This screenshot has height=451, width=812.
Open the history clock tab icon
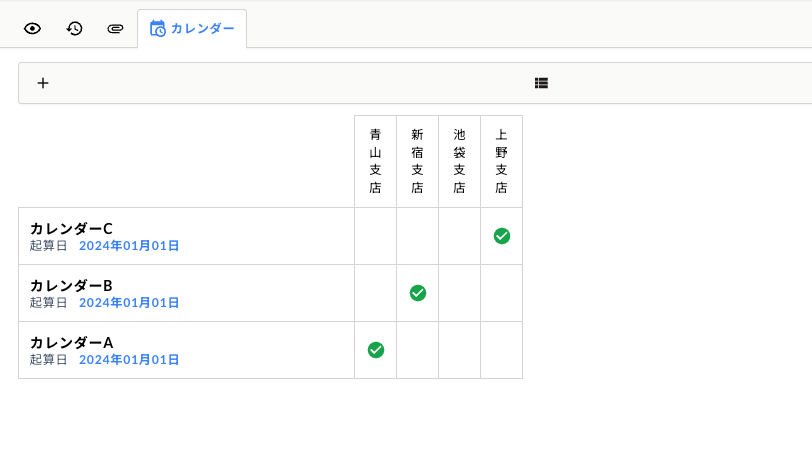coord(74,28)
